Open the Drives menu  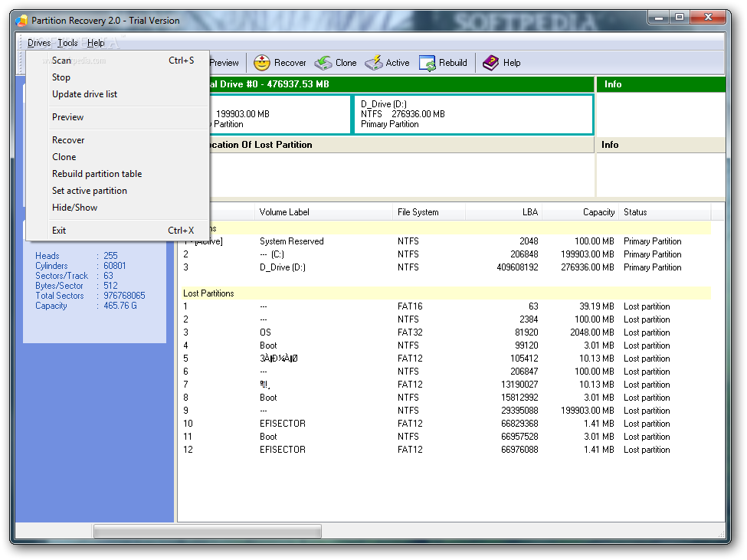tap(38, 43)
